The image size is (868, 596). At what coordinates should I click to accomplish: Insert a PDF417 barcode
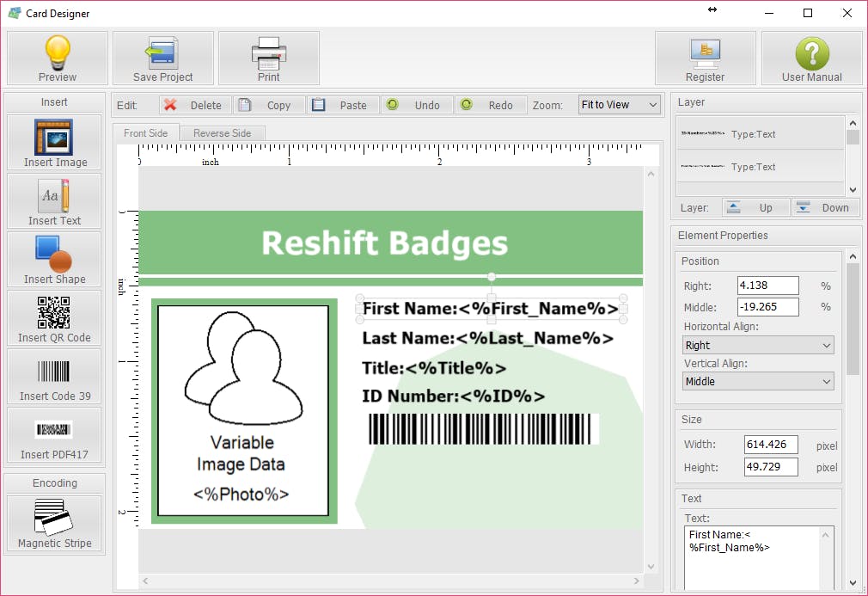(x=54, y=436)
